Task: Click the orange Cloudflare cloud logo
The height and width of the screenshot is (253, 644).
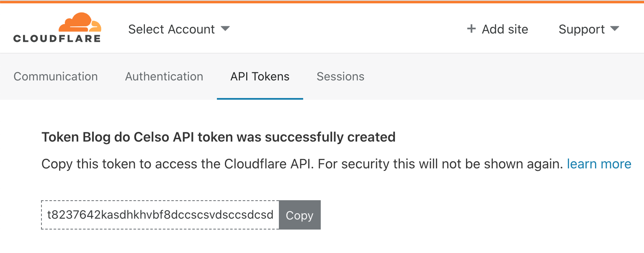Action: point(80,23)
